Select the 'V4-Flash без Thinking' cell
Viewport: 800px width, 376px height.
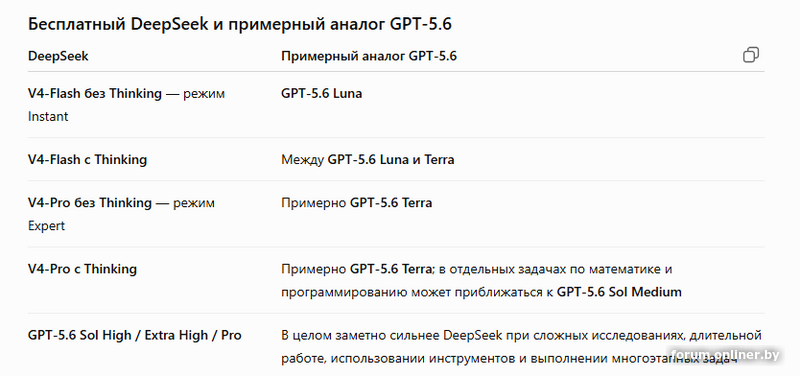126,105
